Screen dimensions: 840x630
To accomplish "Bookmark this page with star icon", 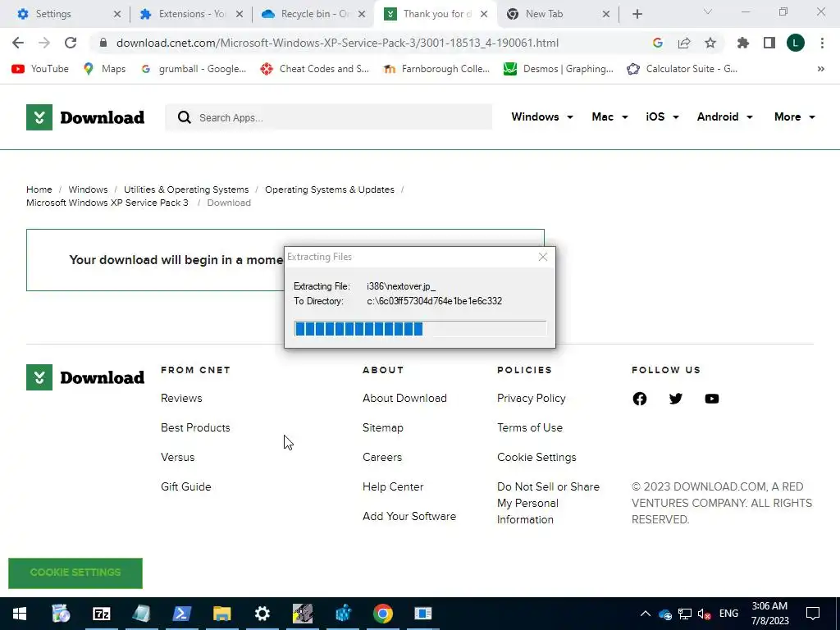I will pyautogui.click(x=710, y=43).
